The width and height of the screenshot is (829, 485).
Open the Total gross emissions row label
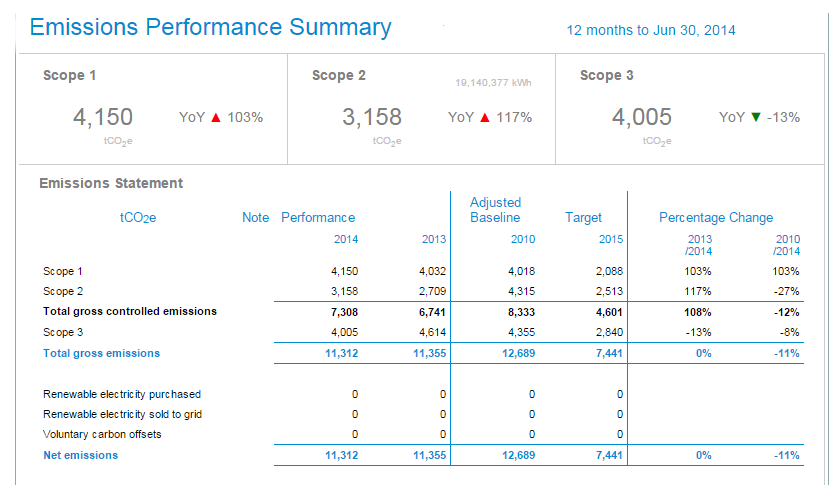101,353
